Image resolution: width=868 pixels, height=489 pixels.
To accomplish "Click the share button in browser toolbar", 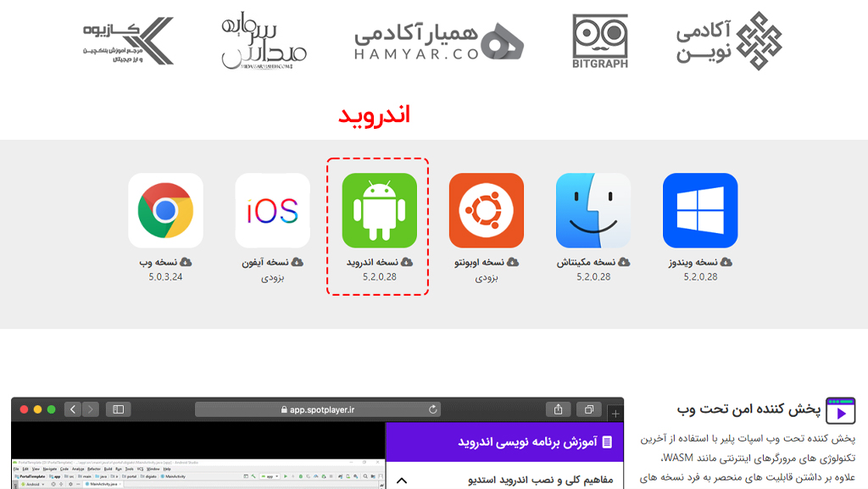I will click(558, 409).
